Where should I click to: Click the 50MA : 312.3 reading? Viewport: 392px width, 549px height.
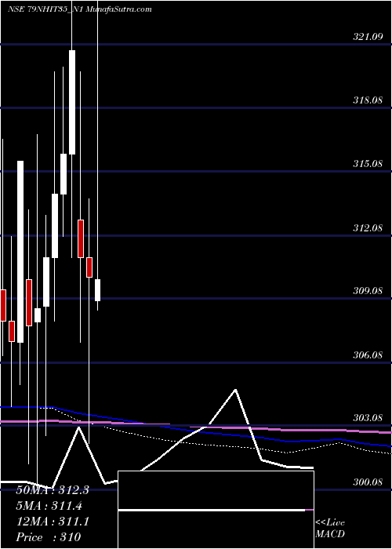pyautogui.click(x=53, y=490)
